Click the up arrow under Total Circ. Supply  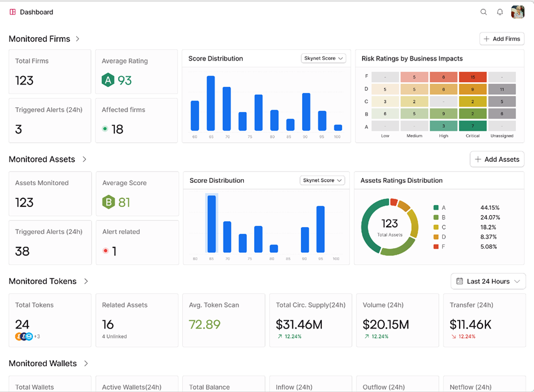click(280, 336)
